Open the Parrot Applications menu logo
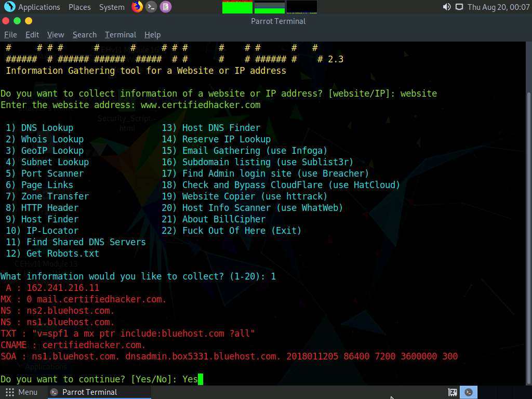Viewport: 532px width, 399px height. tap(9, 7)
